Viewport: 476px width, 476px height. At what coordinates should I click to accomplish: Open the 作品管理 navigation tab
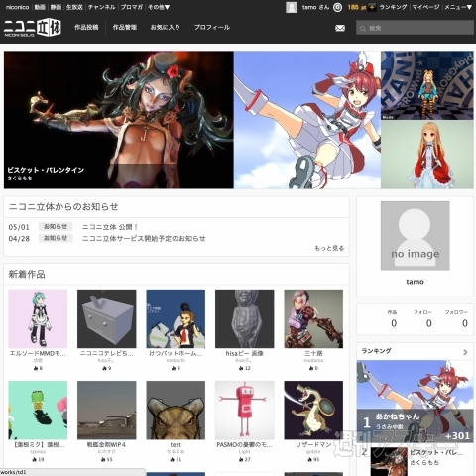point(125,27)
